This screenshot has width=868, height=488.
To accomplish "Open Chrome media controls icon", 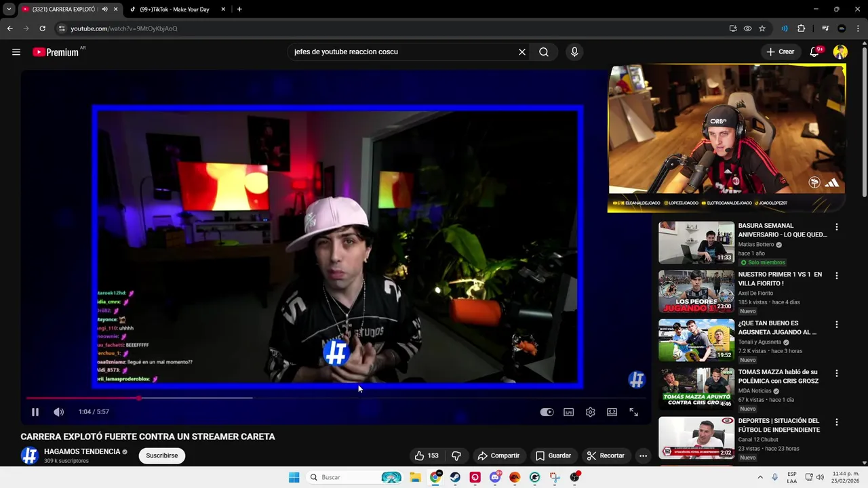I will [825, 28].
